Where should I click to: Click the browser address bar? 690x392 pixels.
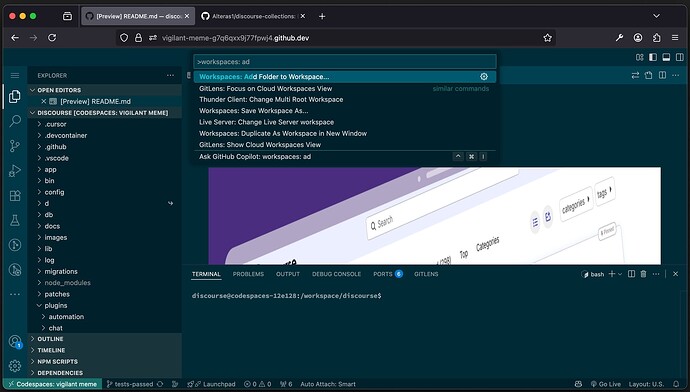tap(335, 38)
